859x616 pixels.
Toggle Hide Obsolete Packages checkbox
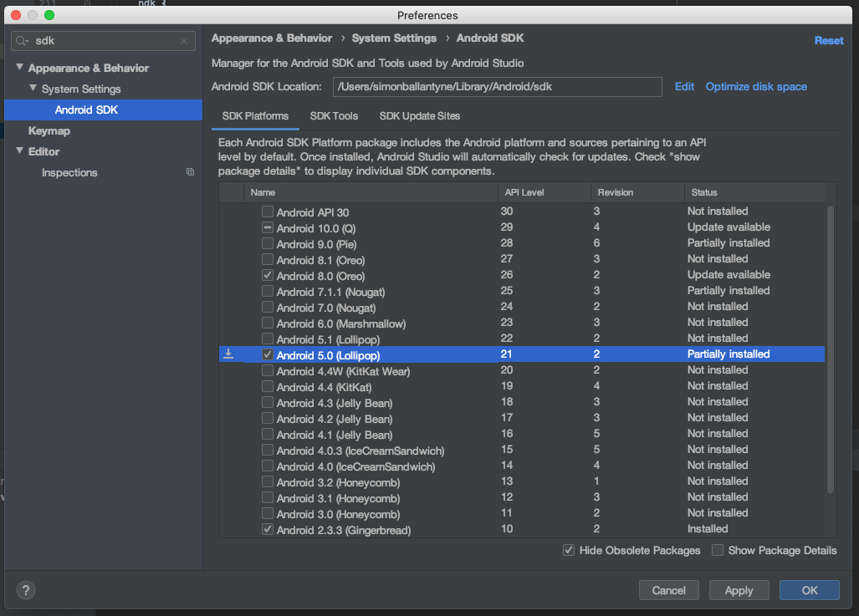click(x=569, y=550)
